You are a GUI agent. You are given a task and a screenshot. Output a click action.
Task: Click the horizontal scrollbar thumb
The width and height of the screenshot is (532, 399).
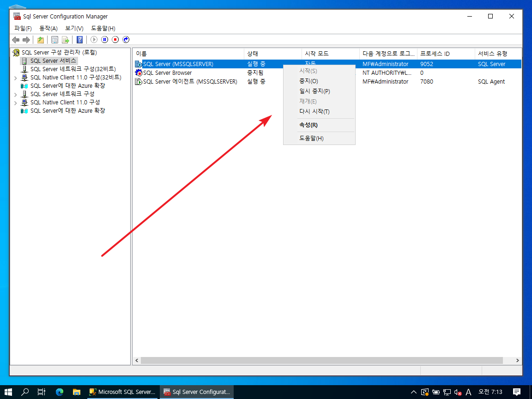[321, 360]
